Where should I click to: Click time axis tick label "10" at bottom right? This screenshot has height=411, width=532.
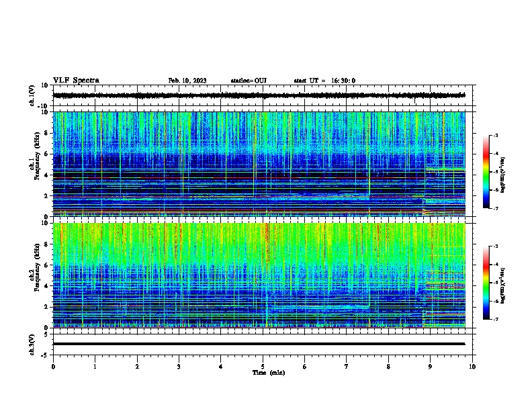pyautogui.click(x=472, y=367)
